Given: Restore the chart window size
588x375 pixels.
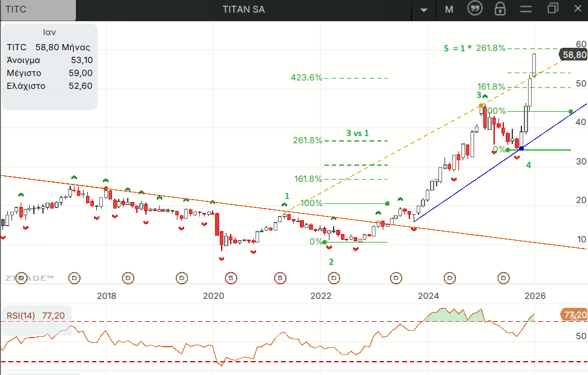Looking at the screenshot, I should coord(552,8).
